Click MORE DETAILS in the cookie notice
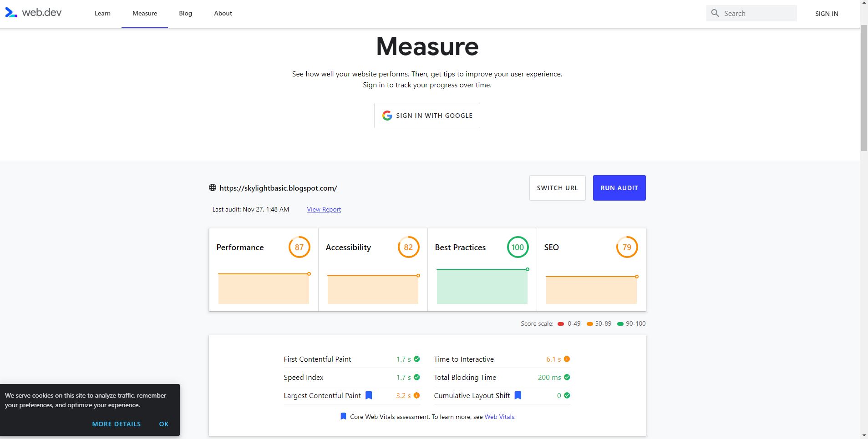Image resolution: width=868 pixels, height=439 pixels. pos(117,424)
